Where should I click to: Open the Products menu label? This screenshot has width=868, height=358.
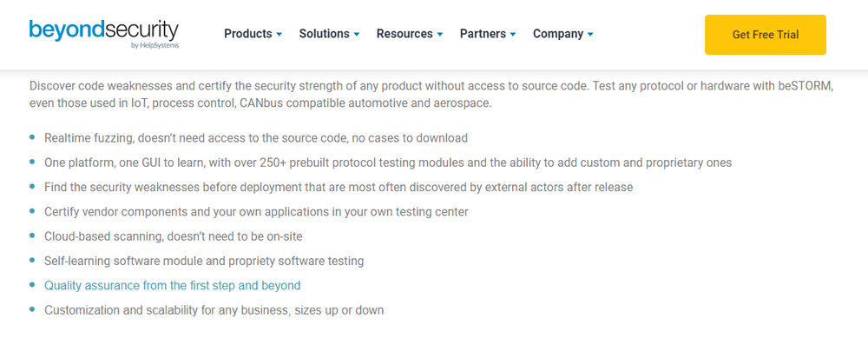pos(248,34)
